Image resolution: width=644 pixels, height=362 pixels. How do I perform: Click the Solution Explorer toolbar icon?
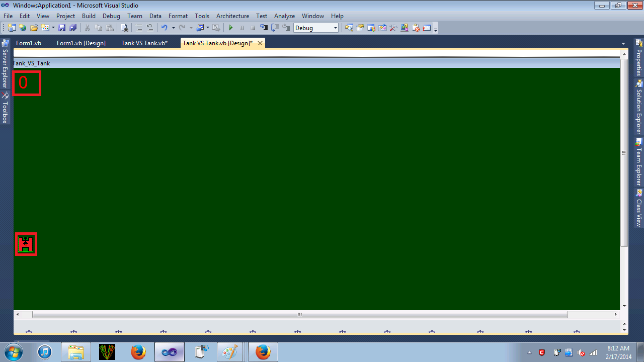349,28
